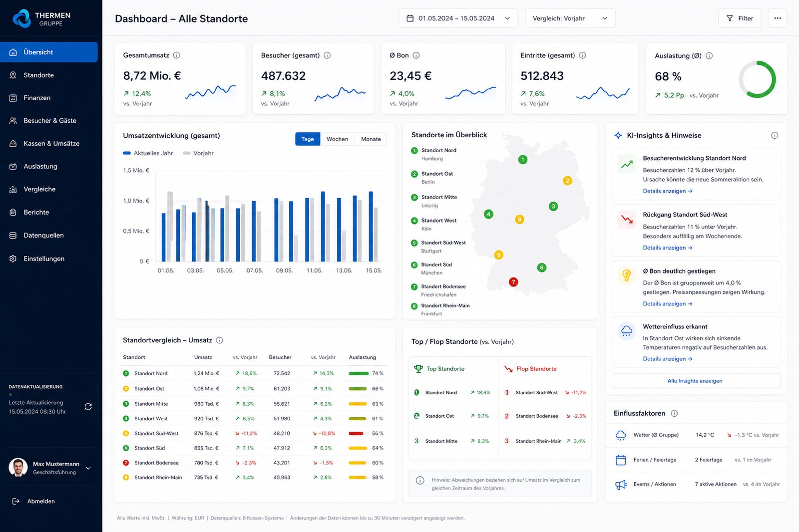799x532 pixels.
Task: Select red map marker 7 Bodensee
Action: (x=513, y=282)
